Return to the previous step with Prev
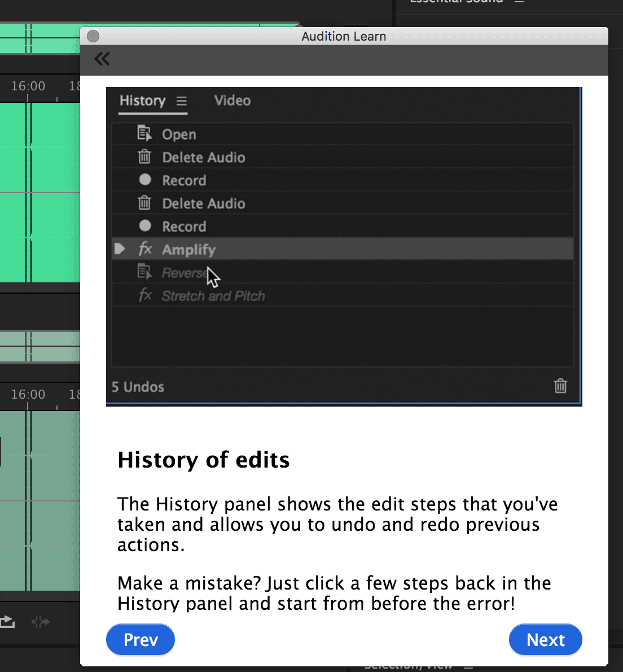623x672 pixels. 141,639
